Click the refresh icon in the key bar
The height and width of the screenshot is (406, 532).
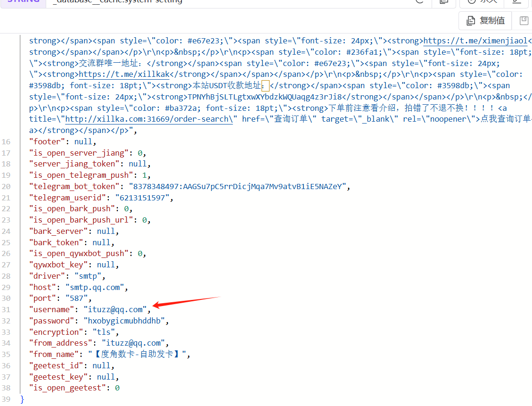click(x=419, y=1)
